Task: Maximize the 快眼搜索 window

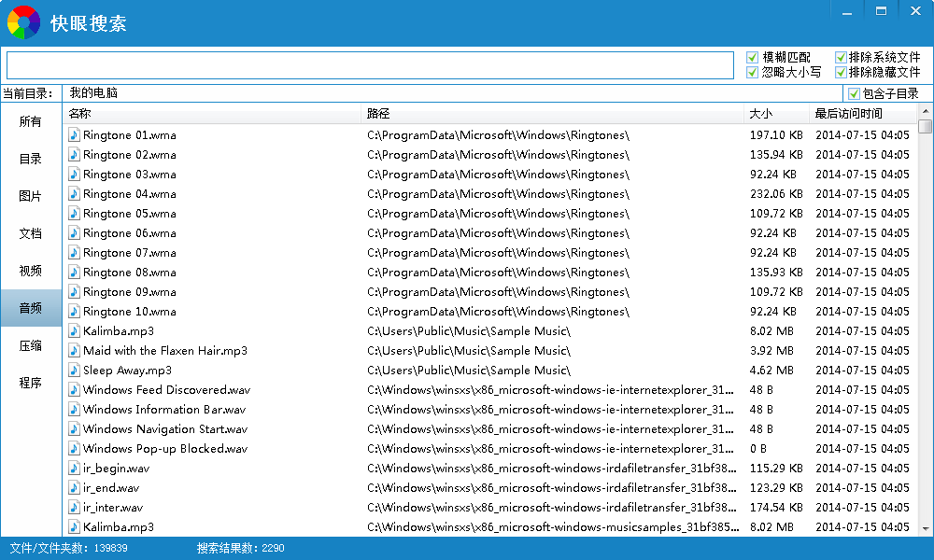Action: [x=881, y=10]
